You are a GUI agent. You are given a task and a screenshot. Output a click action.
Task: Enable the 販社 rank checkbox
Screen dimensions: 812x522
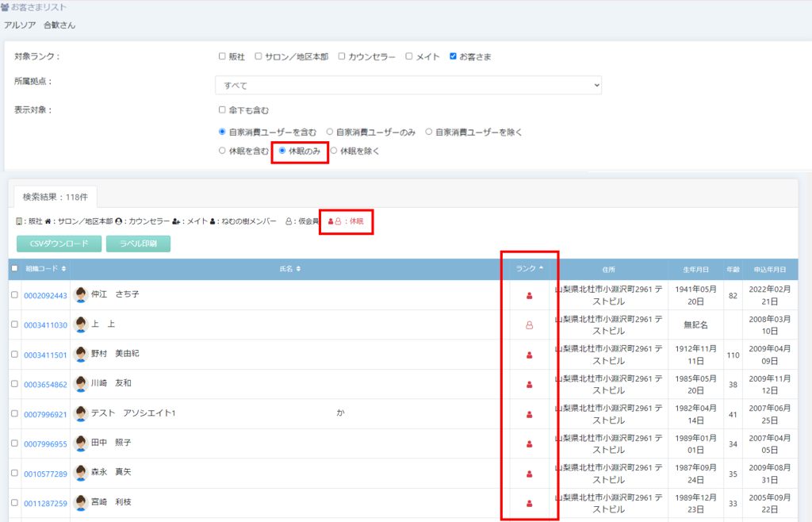pos(222,56)
